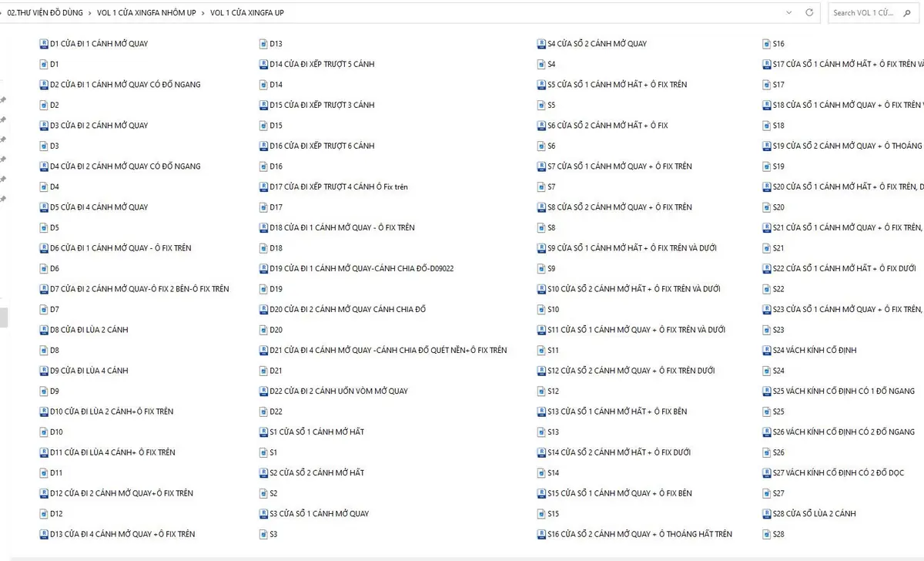Select the plain D22 file entry
Image resolution: width=924 pixels, height=561 pixels.
[x=271, y=412]
